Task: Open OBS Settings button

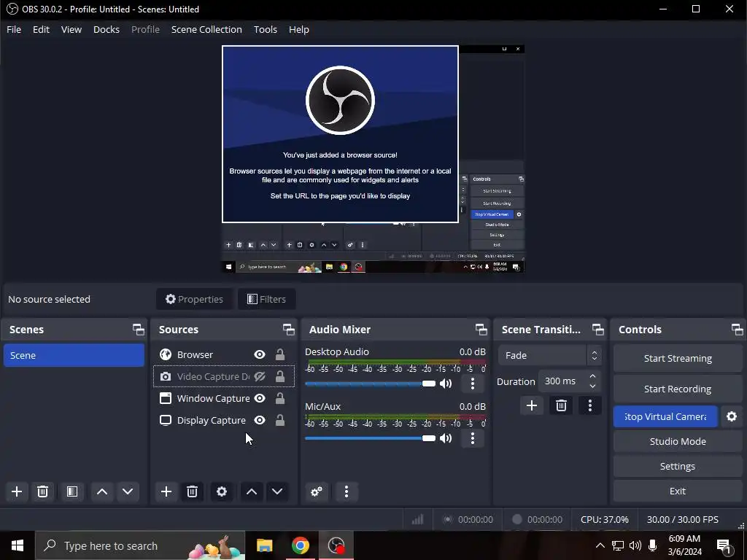Action: click(x=678, y=466)
